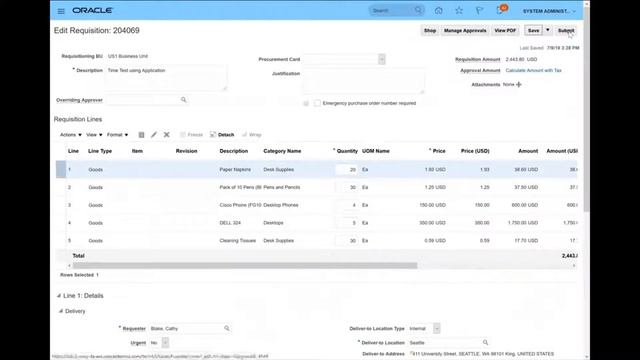Screen dimensions: 640x360
Task: Click the search magnifier in the header
Action: tap(418, 10)
